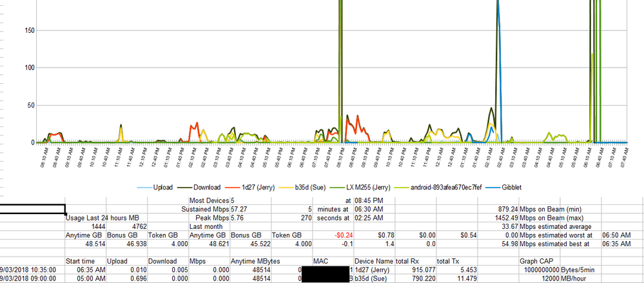Click the MAC column header cell
This screenshot has height=283, width=644.
(322, 261)
